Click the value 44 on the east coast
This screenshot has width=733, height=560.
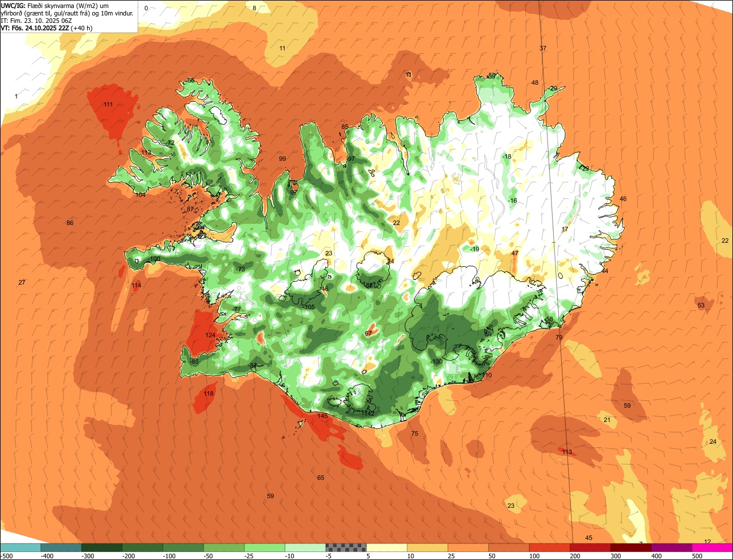pos(605,271)
